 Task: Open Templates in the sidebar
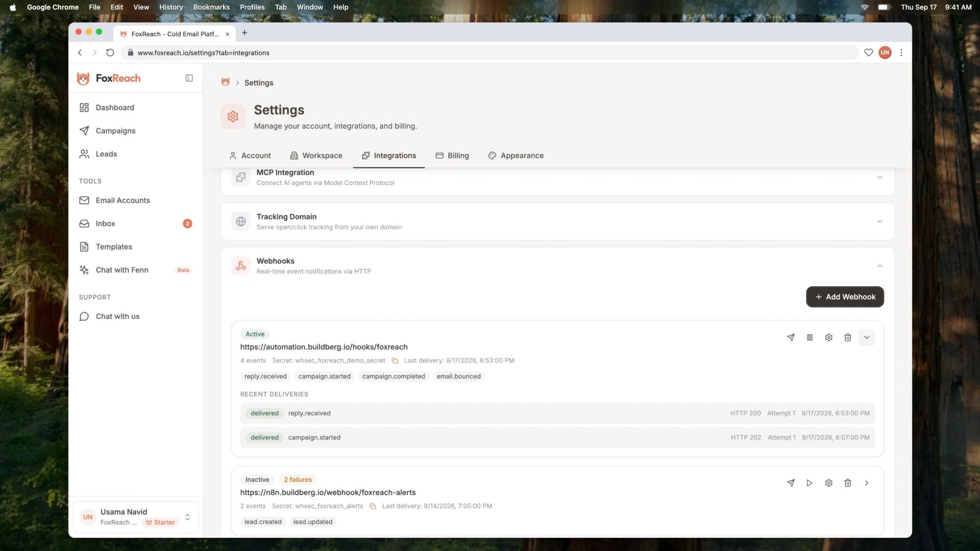tap(136, 247)
